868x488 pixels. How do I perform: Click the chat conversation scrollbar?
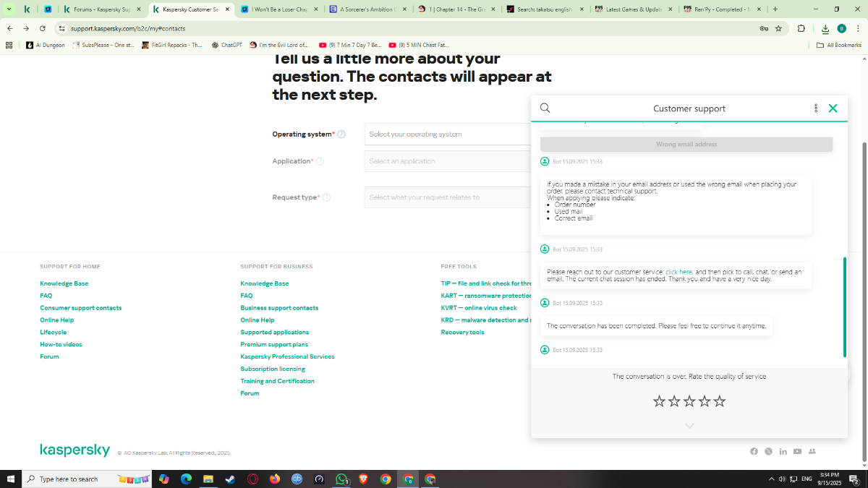pos(844,307)
